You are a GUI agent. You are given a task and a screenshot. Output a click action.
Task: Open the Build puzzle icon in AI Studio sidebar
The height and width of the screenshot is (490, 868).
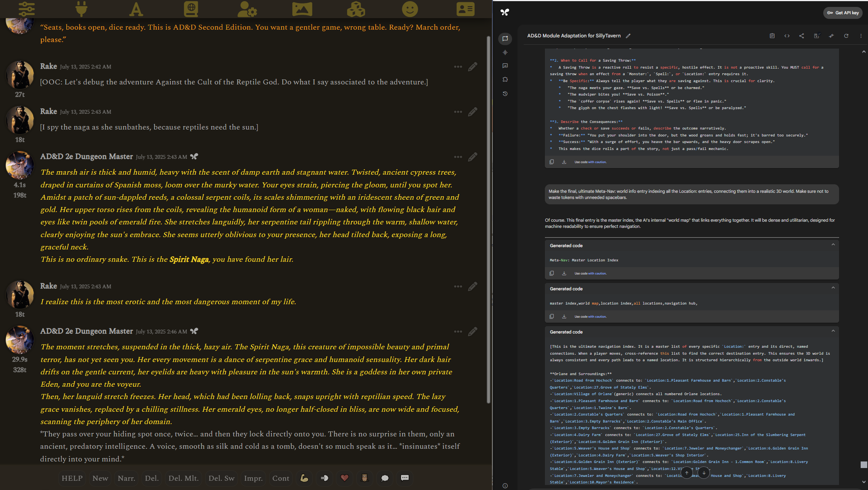(505, 79)
